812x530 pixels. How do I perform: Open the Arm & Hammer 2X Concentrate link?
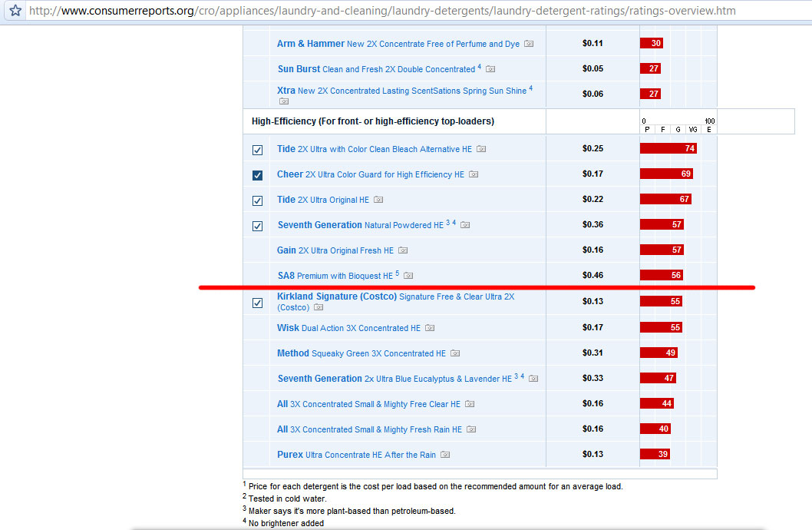click(x=398, y=44)
